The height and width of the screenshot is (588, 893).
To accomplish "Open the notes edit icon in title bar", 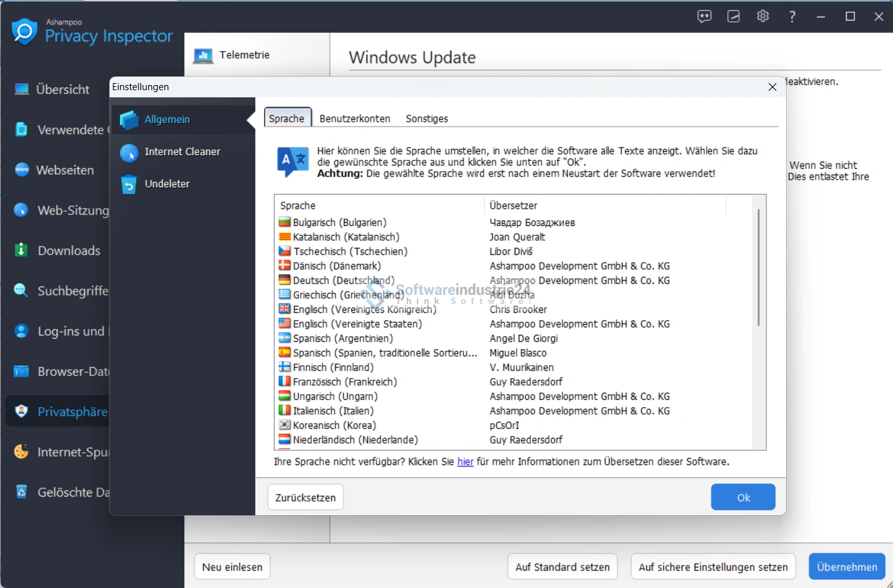I will [x=733, y=17].
